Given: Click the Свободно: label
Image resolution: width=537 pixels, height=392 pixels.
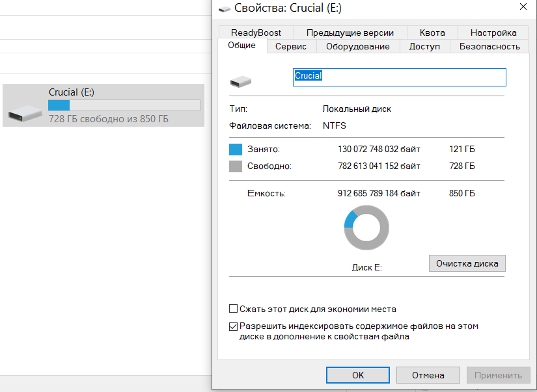Looking at the screenshot, I should tap(269, 166).
